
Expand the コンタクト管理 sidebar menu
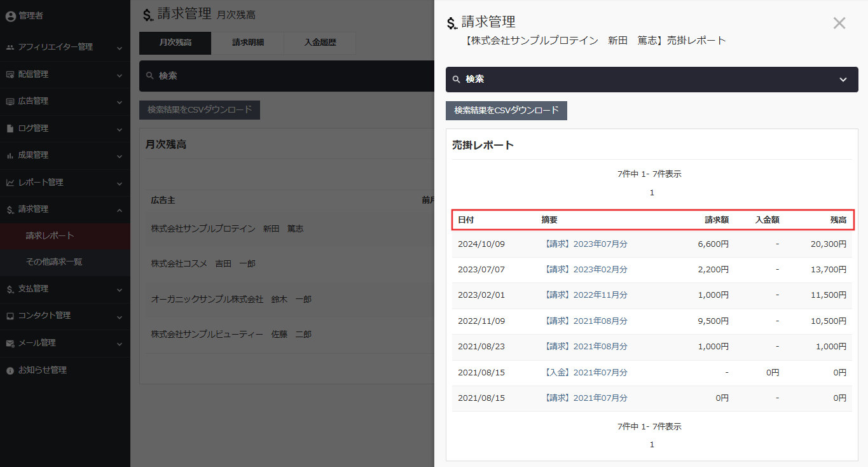pos(120,316)
